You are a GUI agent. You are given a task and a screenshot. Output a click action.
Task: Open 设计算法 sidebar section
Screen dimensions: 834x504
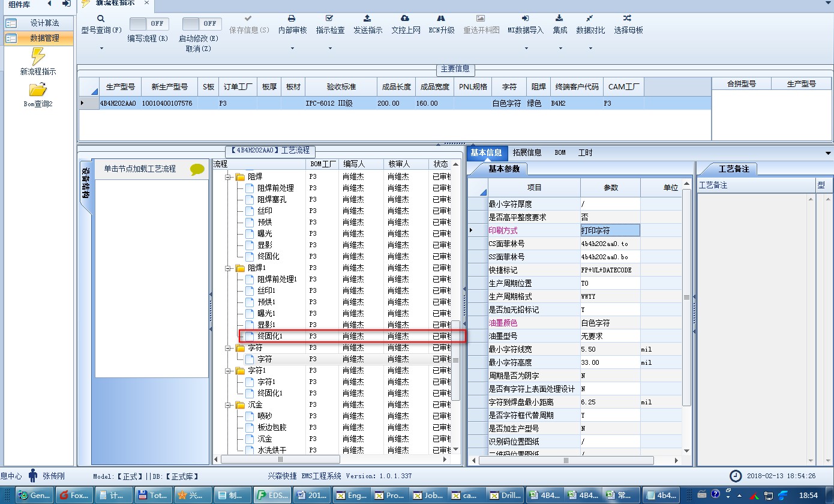[x=38, y=23]
